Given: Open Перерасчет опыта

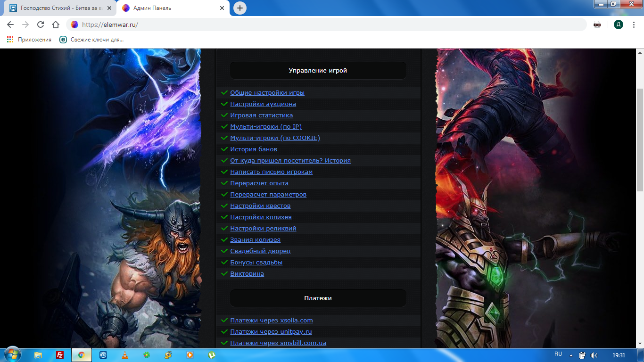Looking at the screenshot, I should pyautogui.click(x=259, y=183).
